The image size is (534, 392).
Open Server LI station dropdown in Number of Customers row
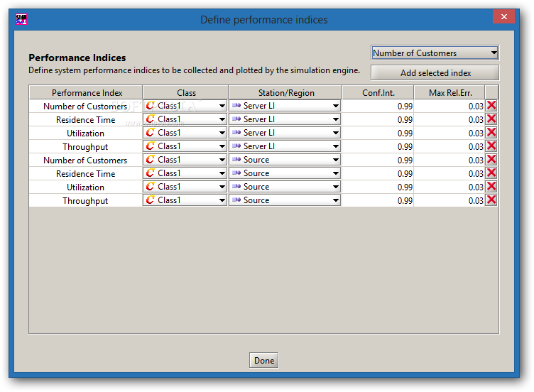[285, 106]
